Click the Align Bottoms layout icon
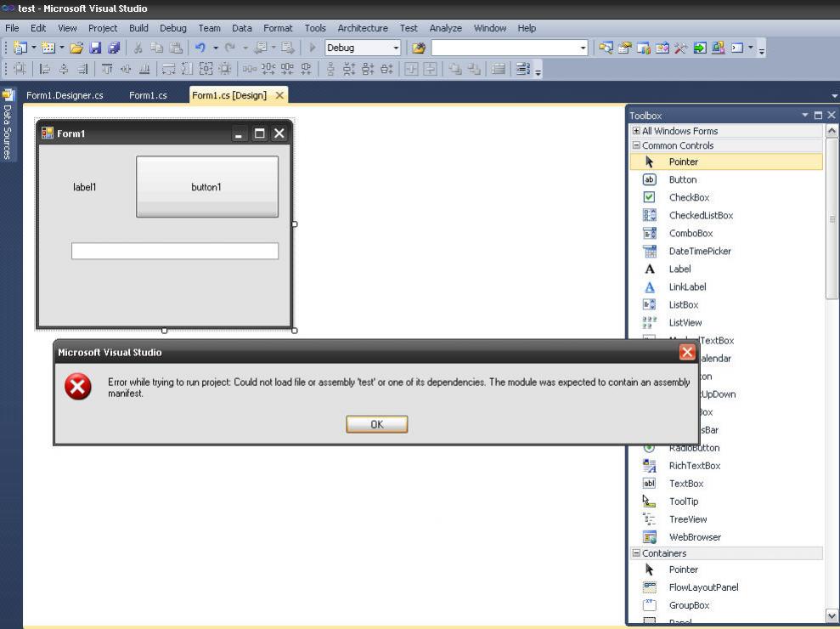Image resolution: width=840 pixels, height=629 pixels. [x=144, y=69]
